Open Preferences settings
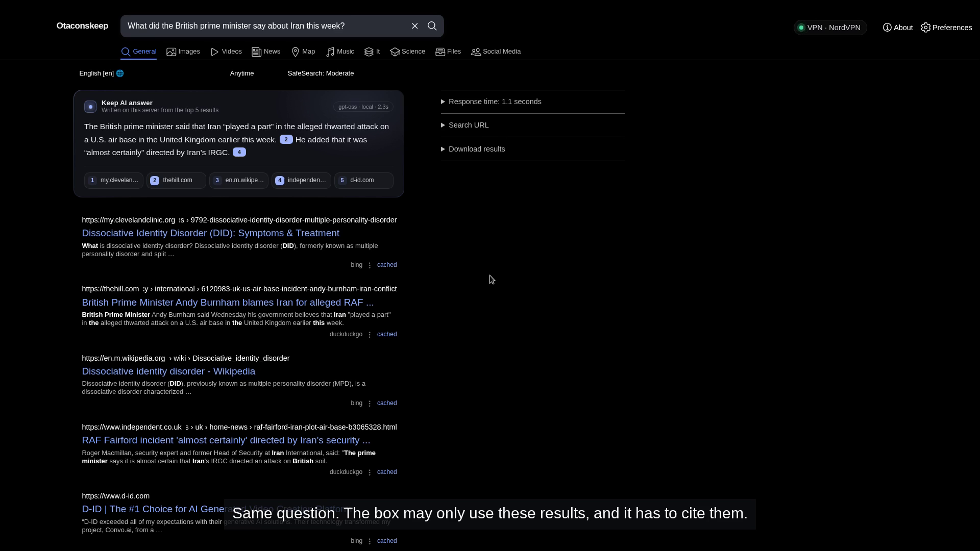The height and width of the screenshot is (551, 980). pos(946,28)
